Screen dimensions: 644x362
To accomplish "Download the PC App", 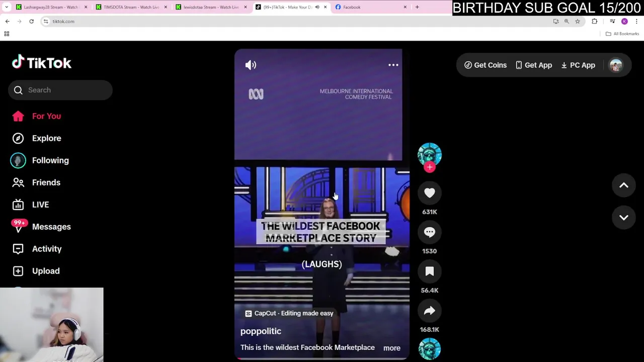I will pyautogui.click(x=578, y=65).
